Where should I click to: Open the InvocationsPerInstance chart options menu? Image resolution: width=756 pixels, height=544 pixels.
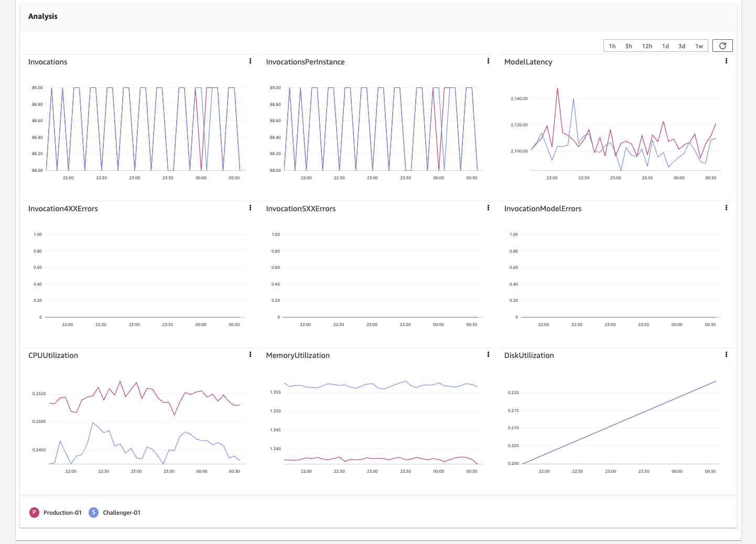(488, 61)
